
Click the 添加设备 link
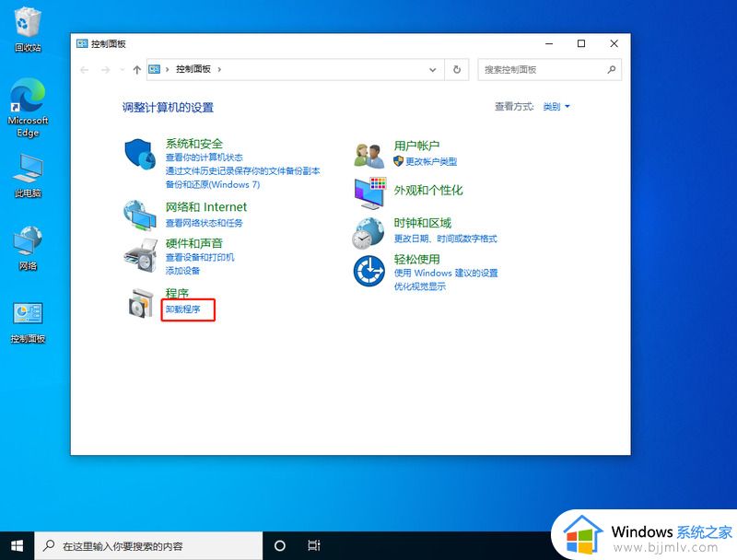pyautogui.click(x=182, y=271)
